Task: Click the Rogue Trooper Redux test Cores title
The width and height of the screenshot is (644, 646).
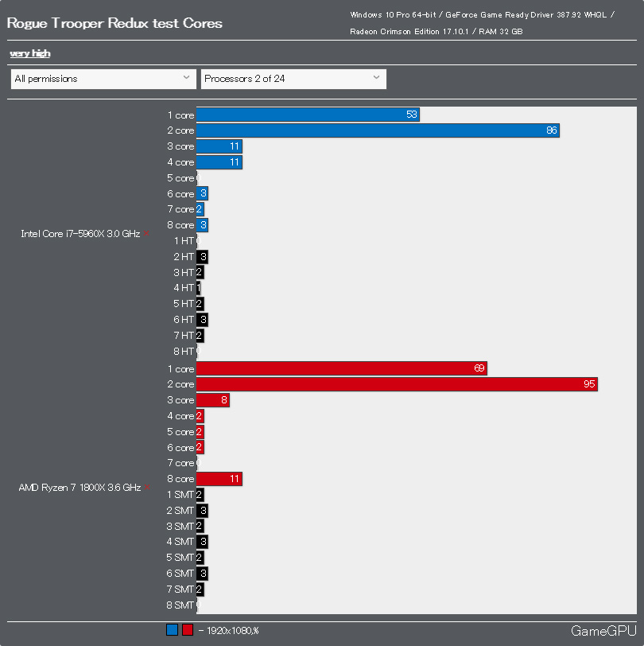Action: pos(114,23)
